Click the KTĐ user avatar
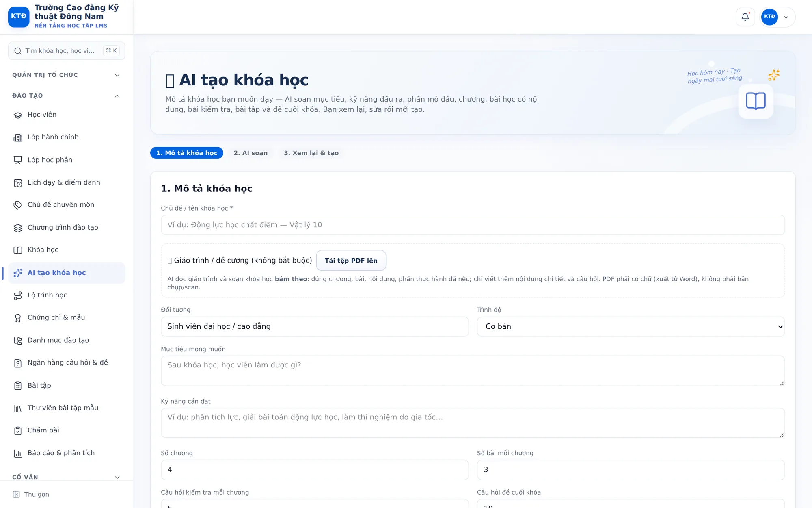This screenshot has width=812, height=508. click(769, 17)
